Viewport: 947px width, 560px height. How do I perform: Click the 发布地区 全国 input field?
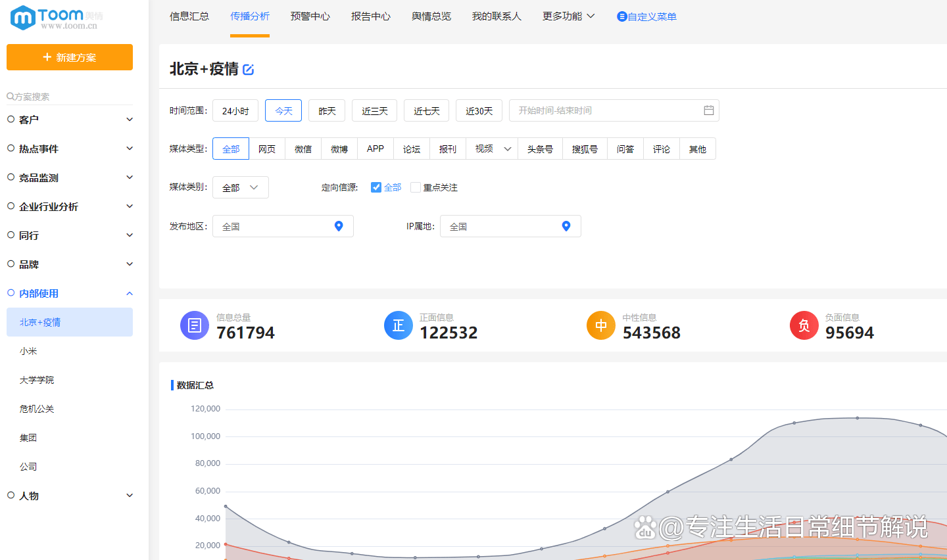pyautogui.click(x=283, y=226)
